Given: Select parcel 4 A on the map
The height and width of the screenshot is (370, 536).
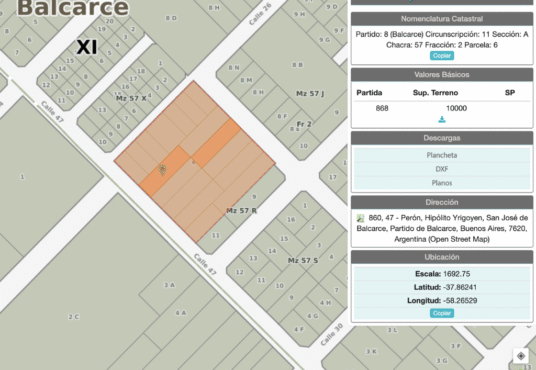Looking at the screenshot, I should [180, 313].
